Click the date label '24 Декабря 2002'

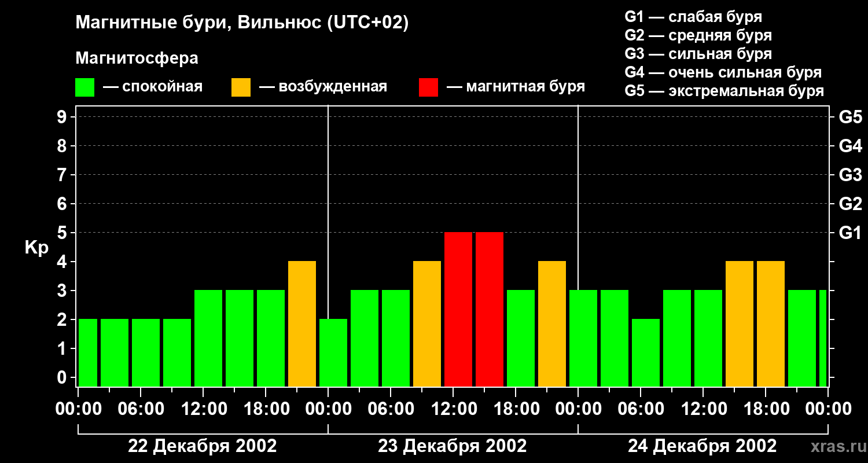click(703, 446)
